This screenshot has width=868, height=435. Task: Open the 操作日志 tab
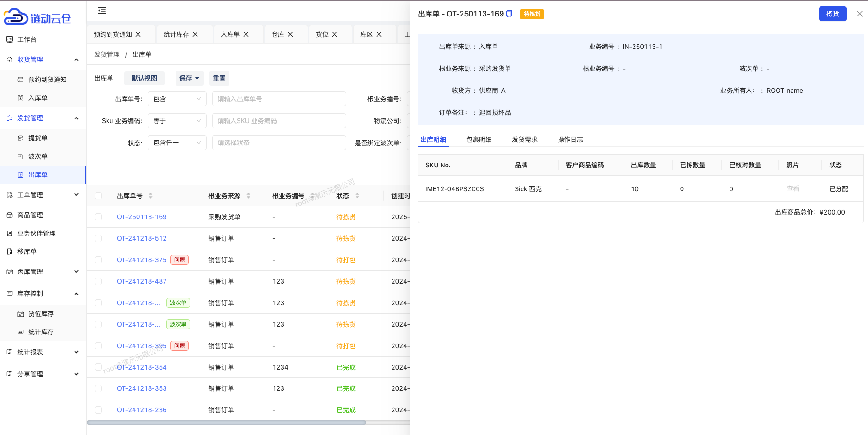point(570,140)
